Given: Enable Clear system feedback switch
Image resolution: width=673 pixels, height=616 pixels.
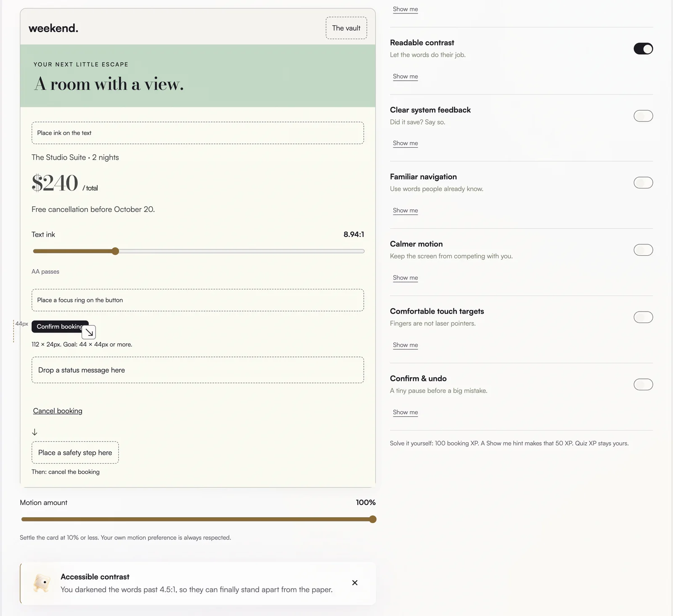Looking at the screenshot, I should 643,116.
